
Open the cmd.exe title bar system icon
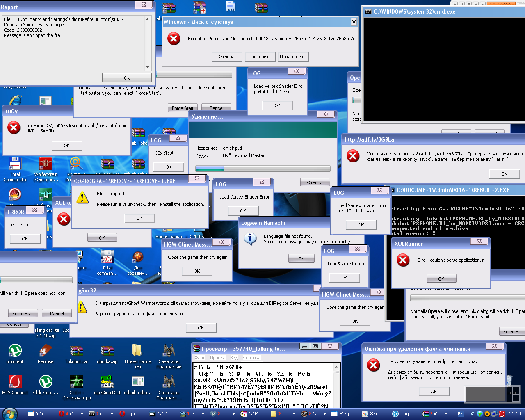[x=368, y=11]
